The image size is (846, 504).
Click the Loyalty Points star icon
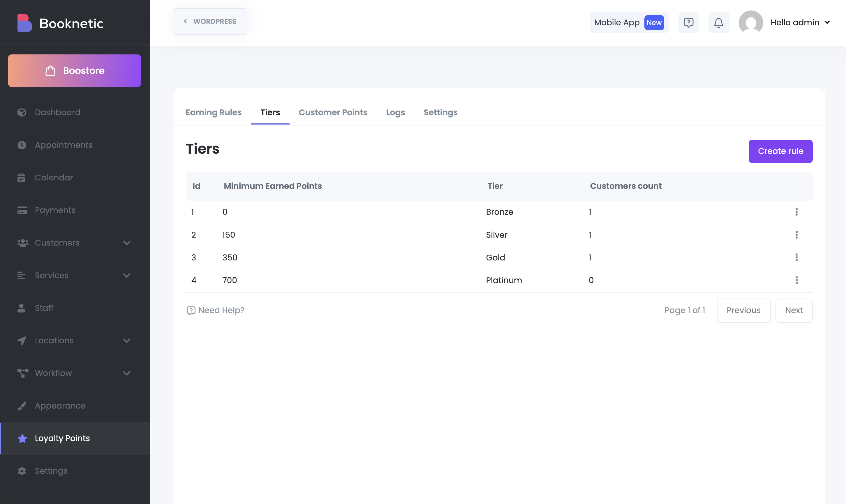click(x=22, y=439)
